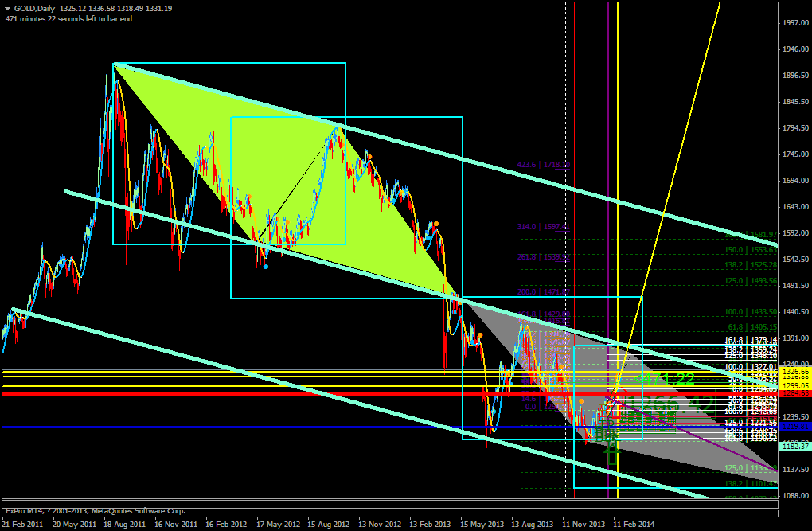Click the 11 Nov 2013 date on the time axis

584,525
